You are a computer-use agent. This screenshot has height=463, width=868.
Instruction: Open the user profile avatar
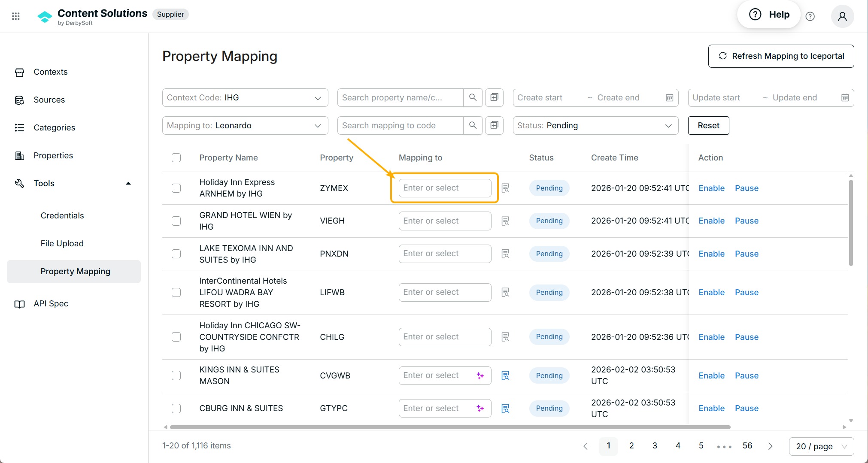(x=842, y=16)
